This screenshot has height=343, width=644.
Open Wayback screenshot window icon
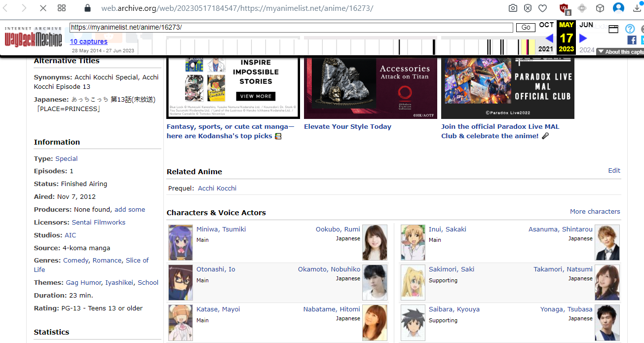[x=613, y=29]
